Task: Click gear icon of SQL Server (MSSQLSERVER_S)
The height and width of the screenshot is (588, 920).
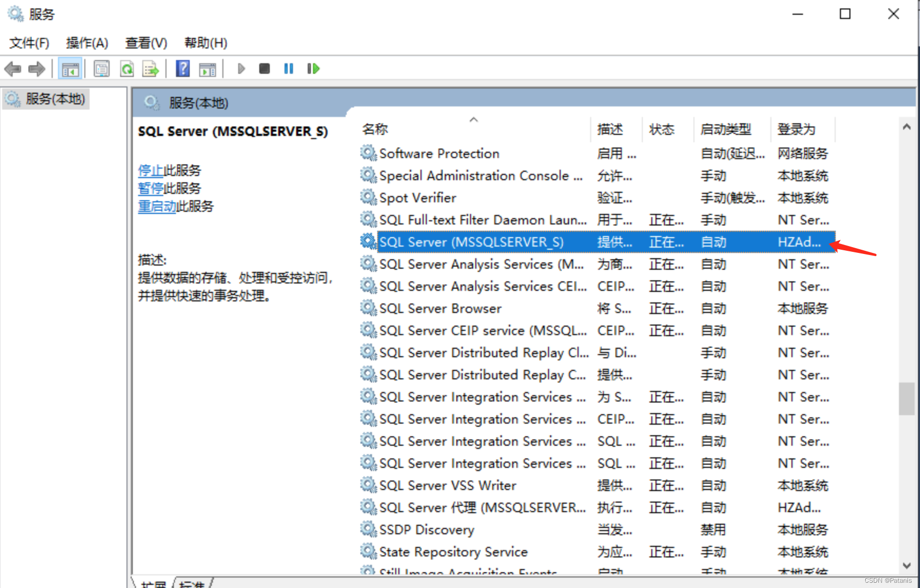Action: pos(368,242)
